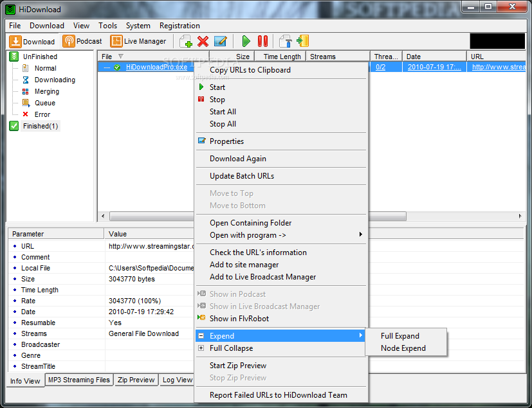
Task: Click the document hammer tool icon
Action: tap(286, 41)
